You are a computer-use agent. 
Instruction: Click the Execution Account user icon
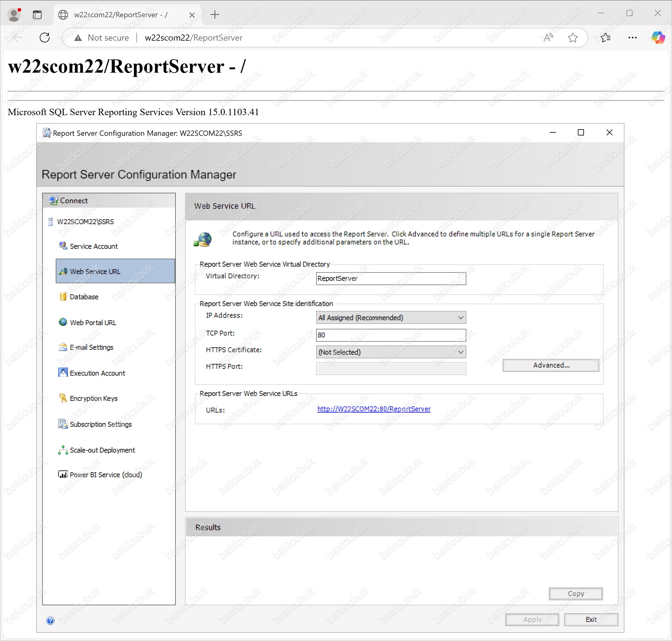pyautogui.click(x=63, y=373)
